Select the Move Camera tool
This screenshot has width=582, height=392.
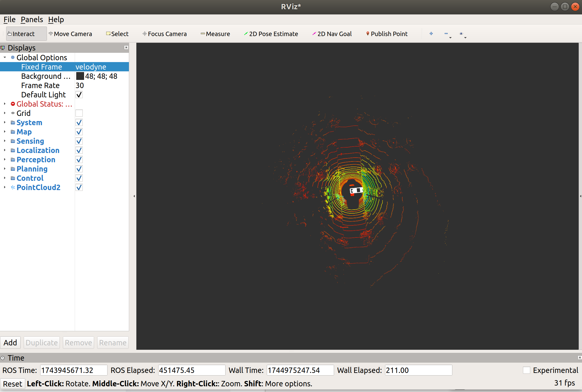click(x=70, y=34)
